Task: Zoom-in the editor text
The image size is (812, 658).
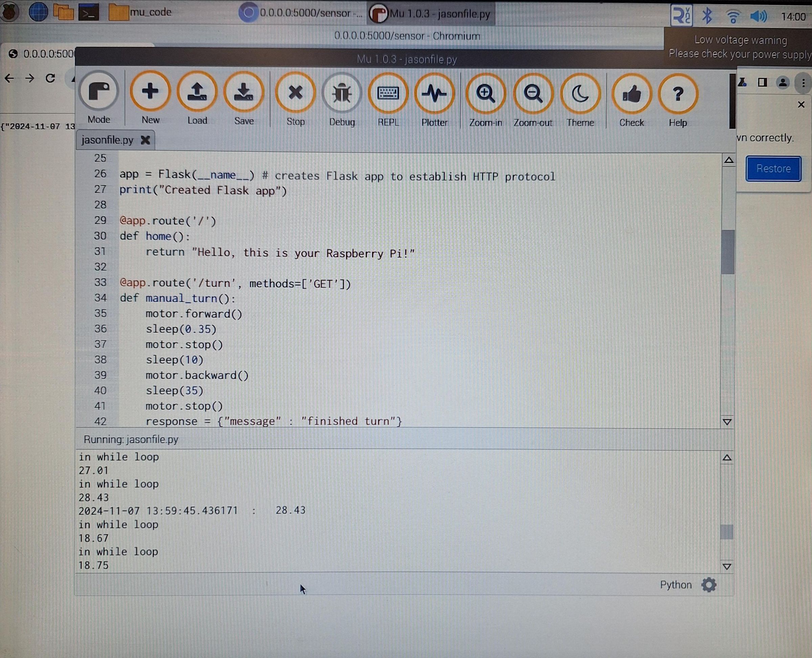Action: point(486,100)
